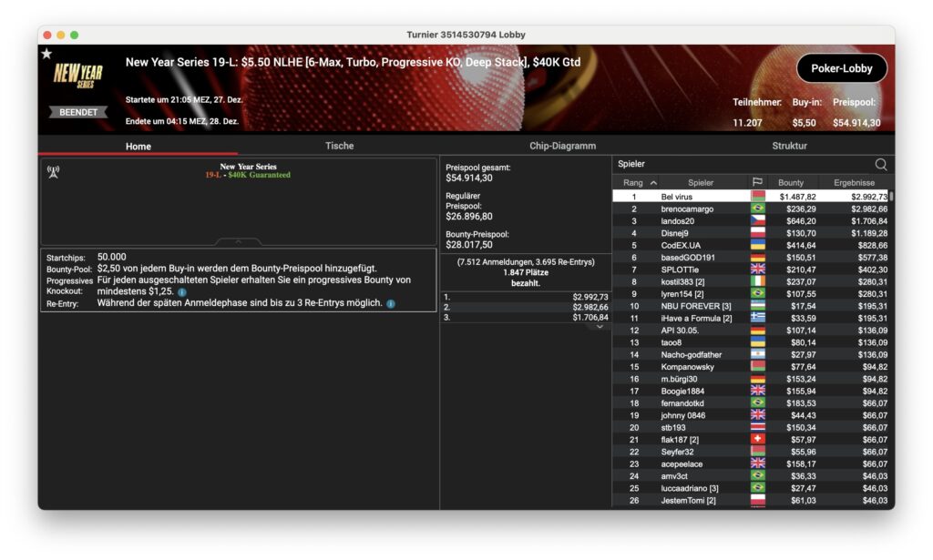Click the info icon after the Re-Entry description

390,303
